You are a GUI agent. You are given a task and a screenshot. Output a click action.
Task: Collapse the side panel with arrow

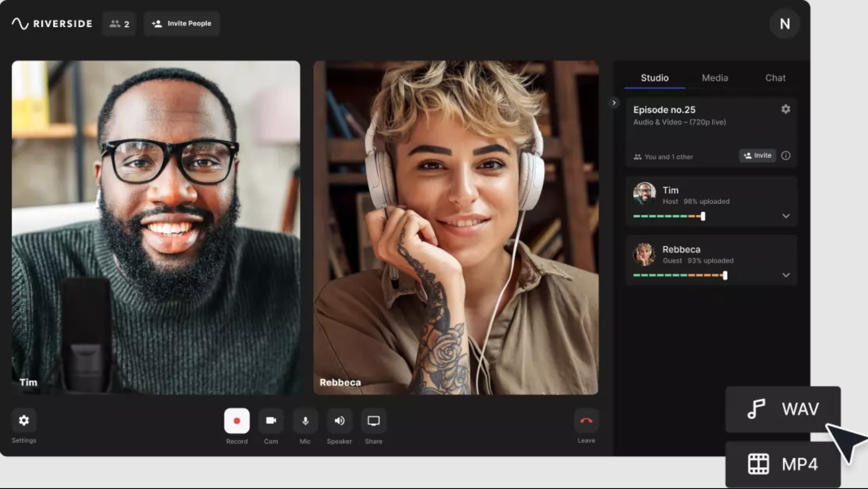(x=614, y=103)
